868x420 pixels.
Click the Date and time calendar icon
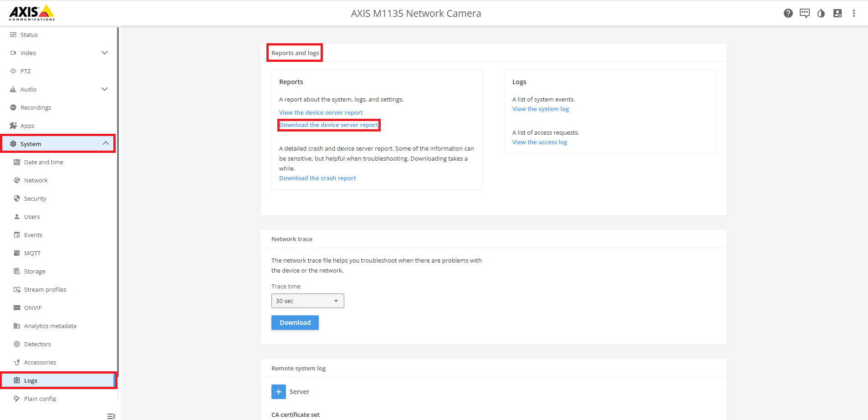click(x=17, y=162)
